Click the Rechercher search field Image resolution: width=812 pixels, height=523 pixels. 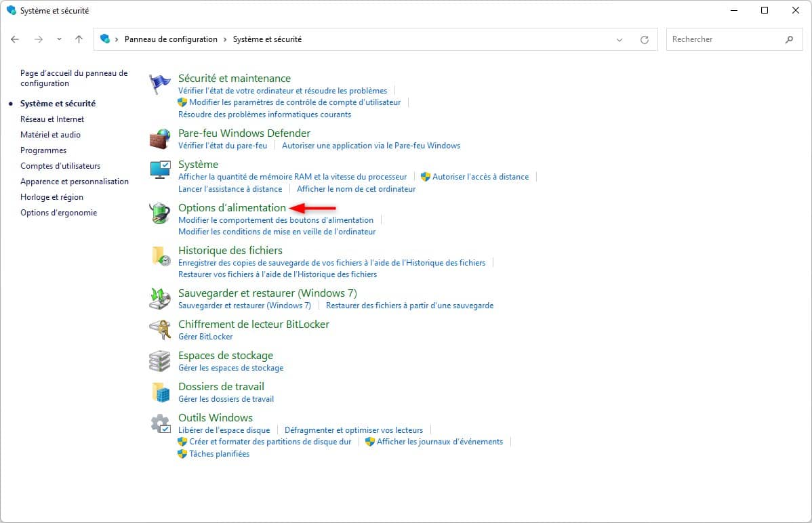[734, 39]
